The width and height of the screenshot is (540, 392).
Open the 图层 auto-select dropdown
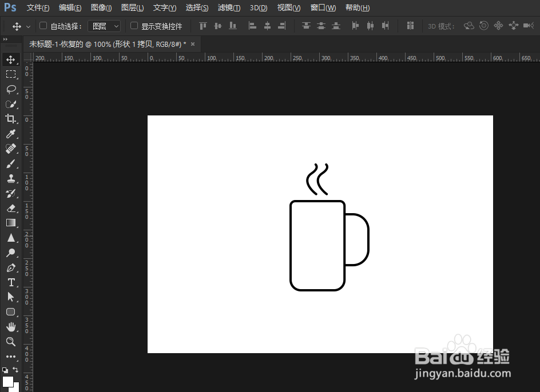click(104, 26)
